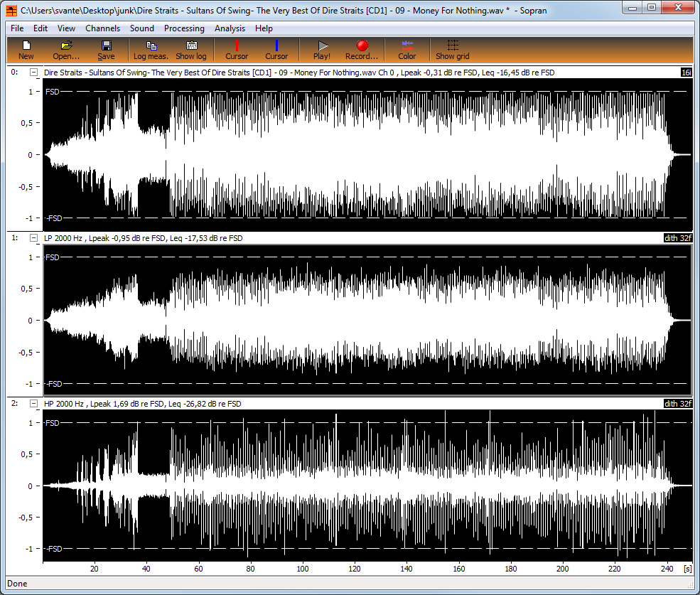Click the channel 2 index label '2:'
The height and width of the screenshot is (595, 700).
[x=15, y=403]
